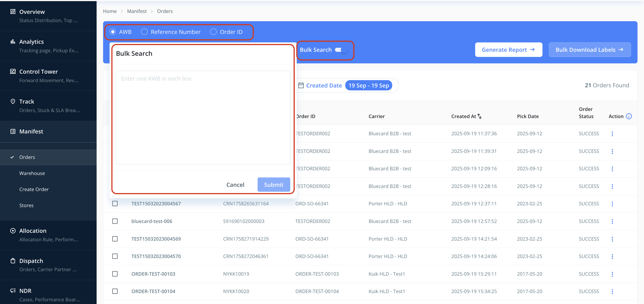The height and width of the screenshot is (304, 644).
Task: Click the Track location pin icon
Action: tap(13, 101)
